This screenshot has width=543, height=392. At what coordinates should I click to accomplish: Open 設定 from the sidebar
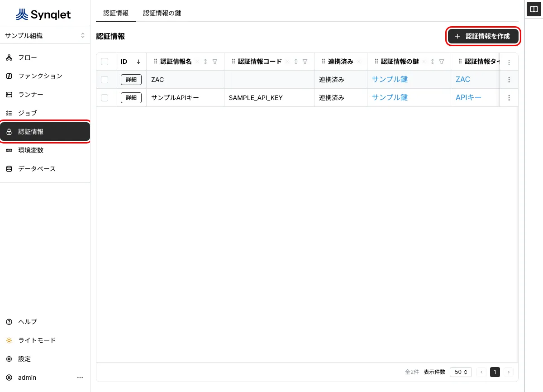[x=45, y=359]
